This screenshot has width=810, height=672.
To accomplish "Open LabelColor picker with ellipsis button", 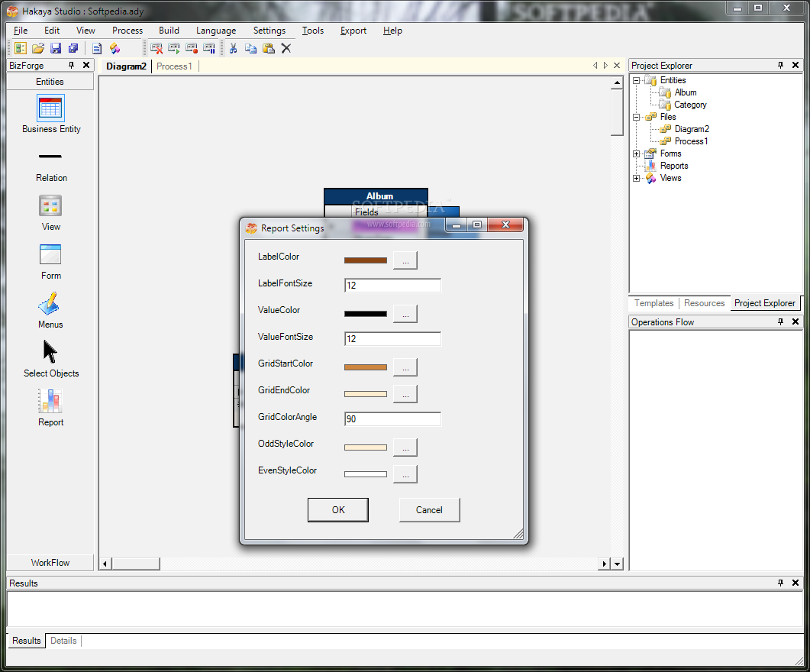I will click(x=405, y=260).
